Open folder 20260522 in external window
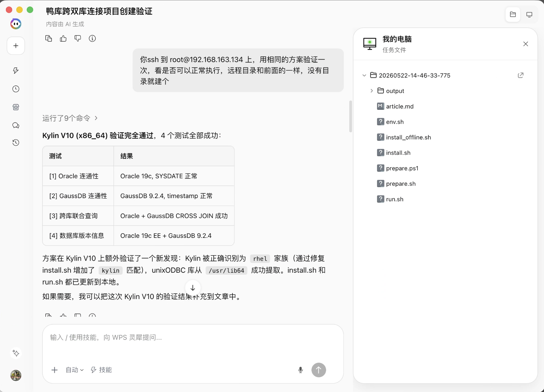544x392 pixels. click(x=521, y=75)
